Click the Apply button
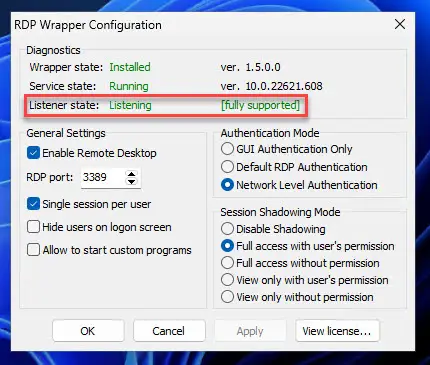 [250, 331]
